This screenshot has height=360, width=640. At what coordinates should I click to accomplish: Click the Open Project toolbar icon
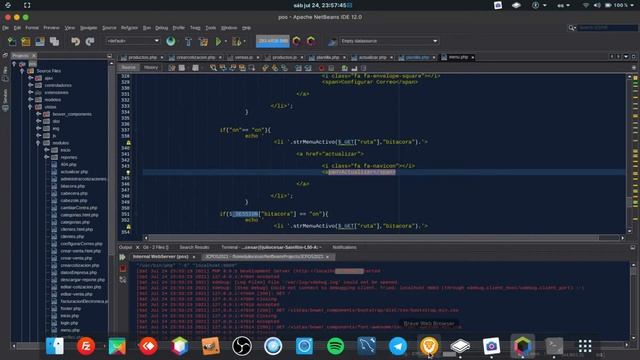[40, 41]
